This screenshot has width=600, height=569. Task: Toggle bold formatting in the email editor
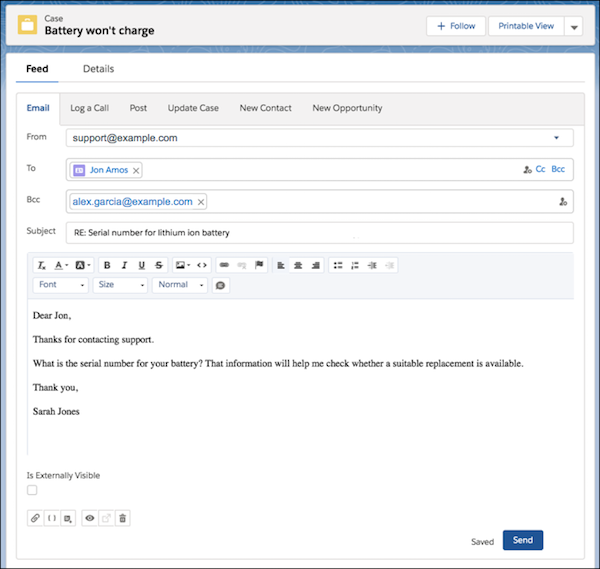pyautogui.click(x=107, y=265)
